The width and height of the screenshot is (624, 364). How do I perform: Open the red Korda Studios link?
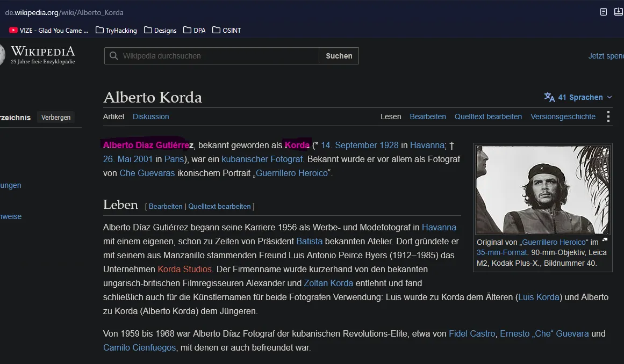pos(185,269)
